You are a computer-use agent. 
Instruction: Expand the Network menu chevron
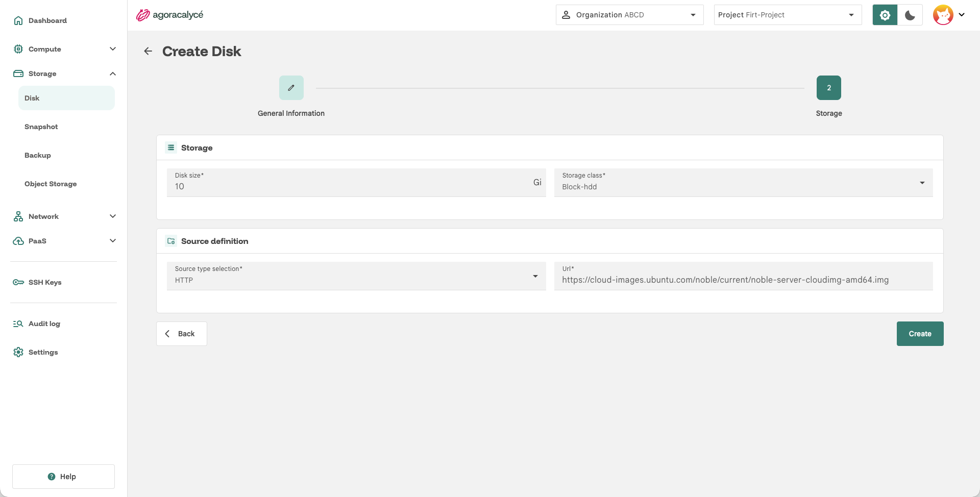113,216
